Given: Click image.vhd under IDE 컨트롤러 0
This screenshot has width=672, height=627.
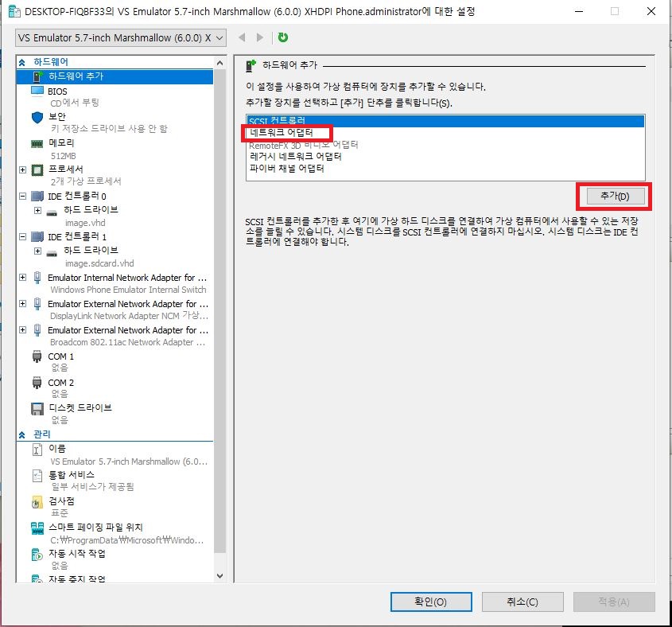Looking at the screenshot, I should click(x=85, y=223).
